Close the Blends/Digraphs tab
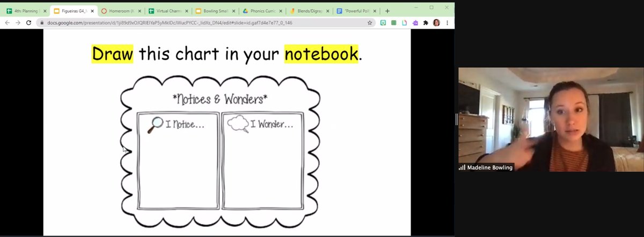 tap(327, 11)
